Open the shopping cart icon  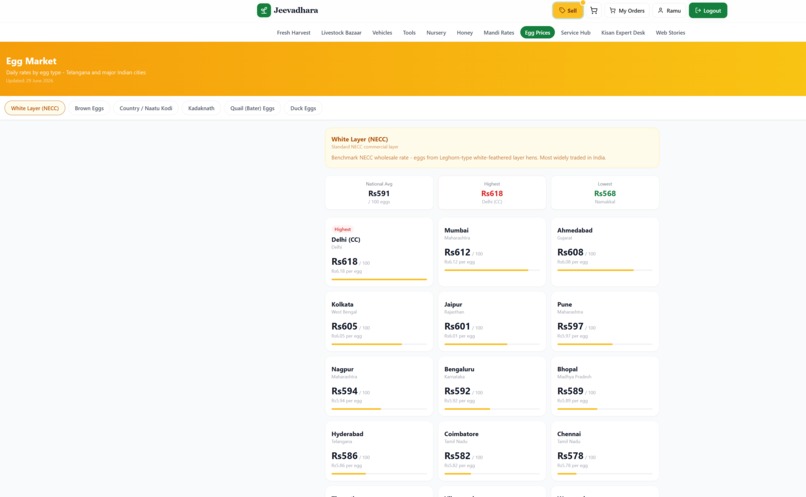point(594,10)
